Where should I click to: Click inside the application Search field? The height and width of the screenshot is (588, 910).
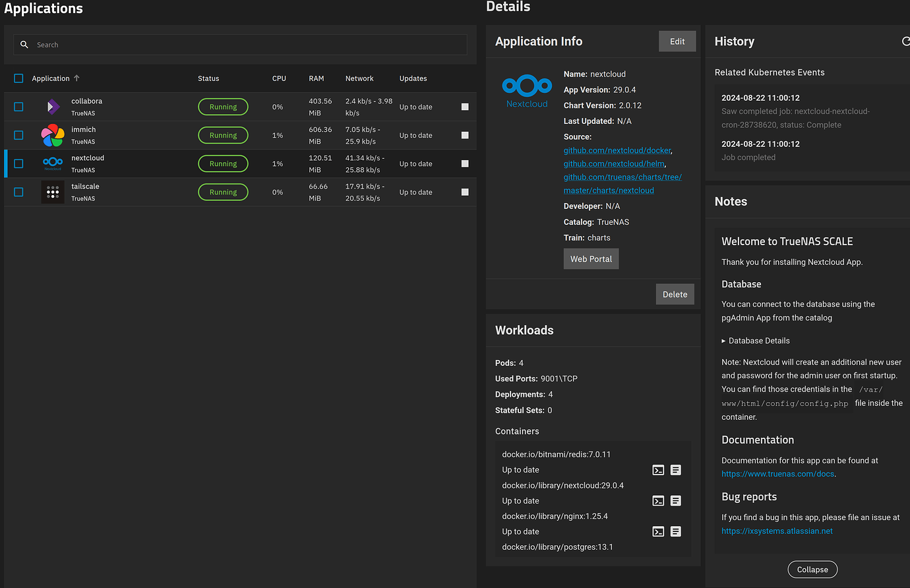[x=198, y=44]
